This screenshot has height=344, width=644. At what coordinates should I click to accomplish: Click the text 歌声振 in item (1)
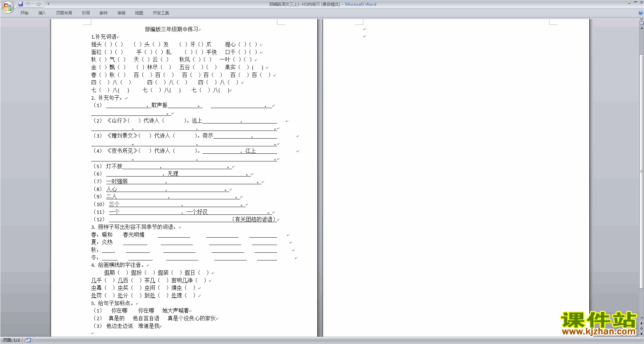159,105
